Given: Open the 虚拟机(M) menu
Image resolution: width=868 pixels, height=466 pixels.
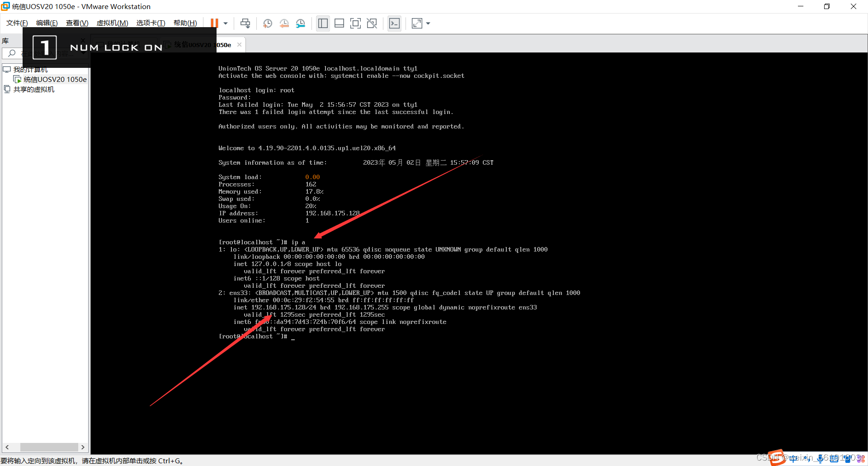Looking at the screenshot, I should pos(113,23).
